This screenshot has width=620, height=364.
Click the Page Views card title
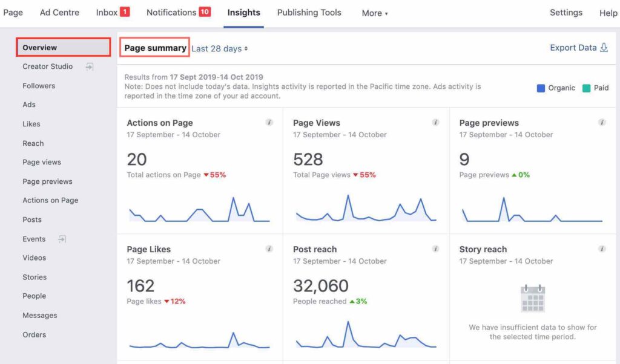coord(316,123)
